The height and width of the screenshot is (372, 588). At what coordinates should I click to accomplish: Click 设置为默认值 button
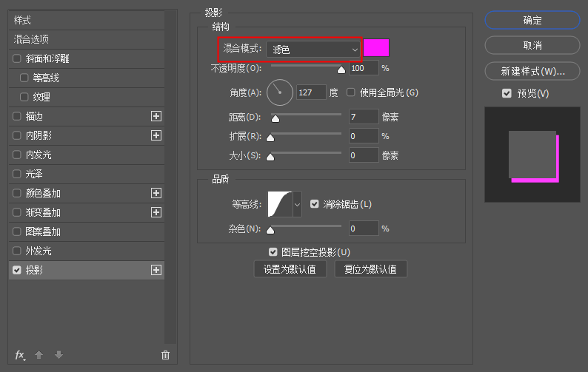coord(290,269)
